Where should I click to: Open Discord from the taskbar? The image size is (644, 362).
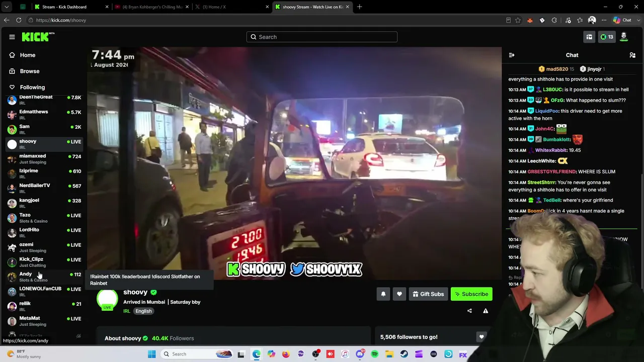pos(360,354)
